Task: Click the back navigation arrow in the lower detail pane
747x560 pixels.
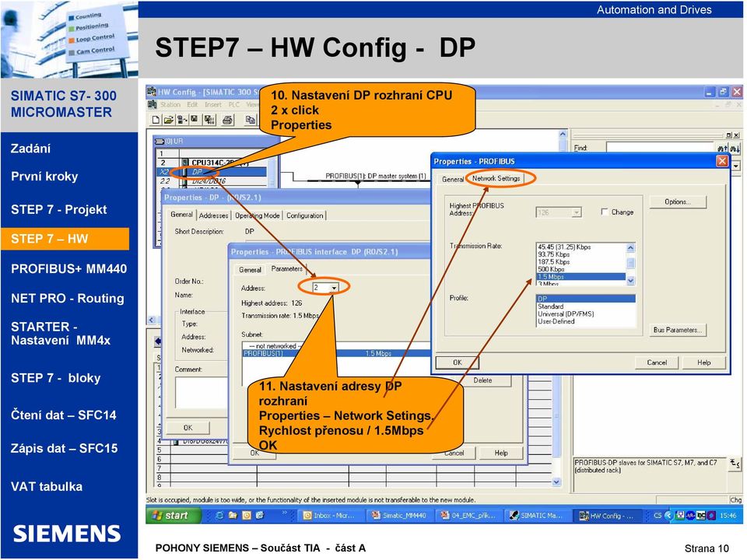Action: [158, 341]
